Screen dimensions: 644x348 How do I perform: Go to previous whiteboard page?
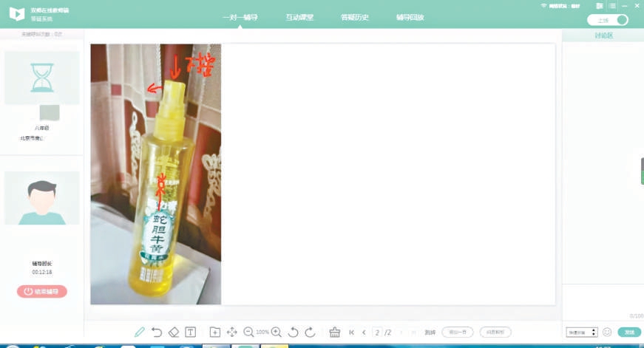pos(364,332)
